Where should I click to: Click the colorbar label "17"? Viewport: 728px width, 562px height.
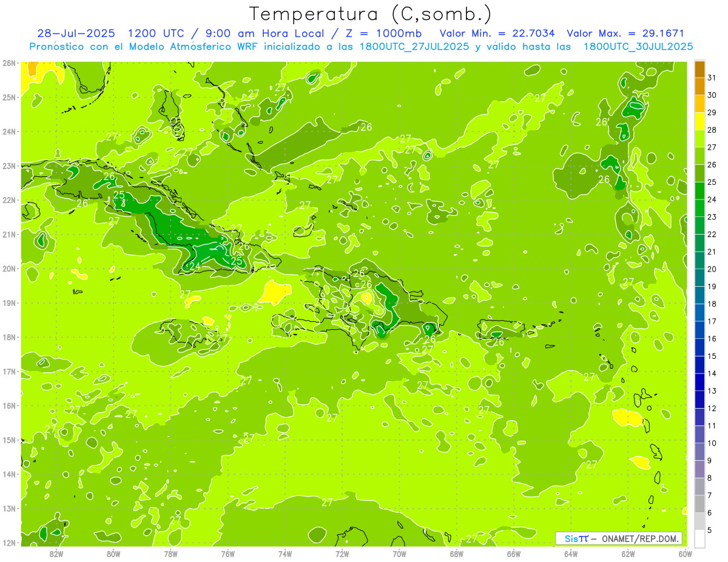(x=712, y=321)
